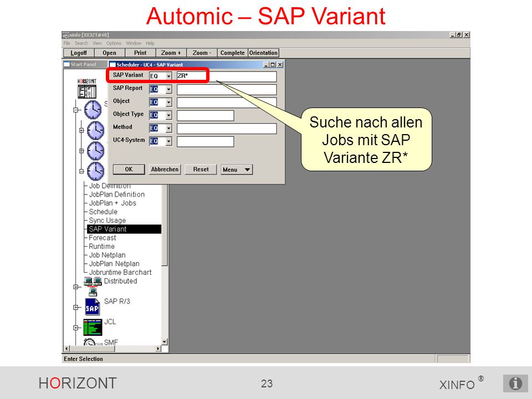Image resolution: width=532 pixels, height=399 pixels.
Task: Click the SMF icon at tree bottom
Action: pos(93,342)
